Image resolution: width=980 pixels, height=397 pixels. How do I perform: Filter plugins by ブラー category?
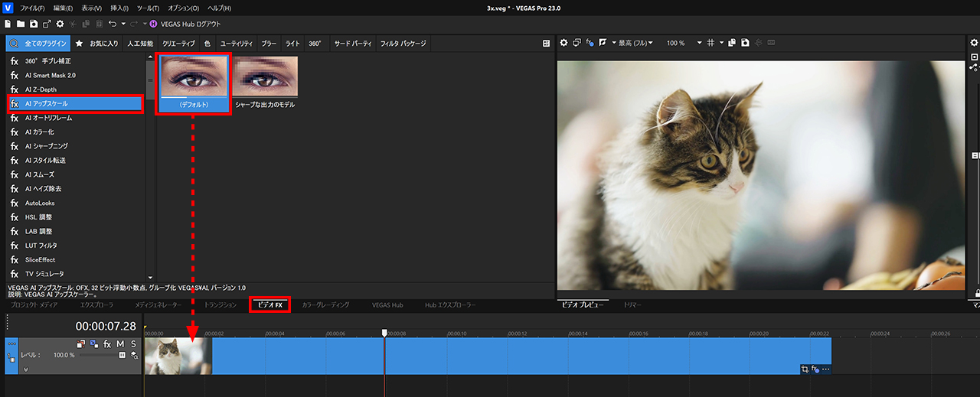point(269,44)
